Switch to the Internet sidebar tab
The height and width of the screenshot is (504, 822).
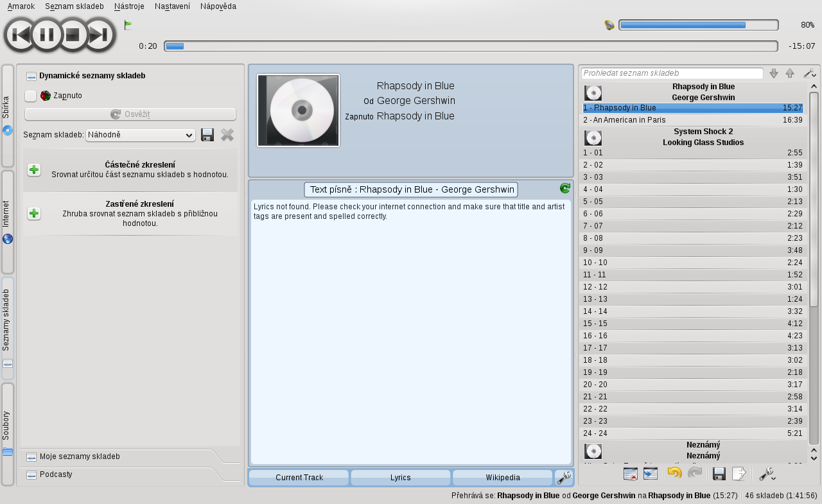coord(8,222)
